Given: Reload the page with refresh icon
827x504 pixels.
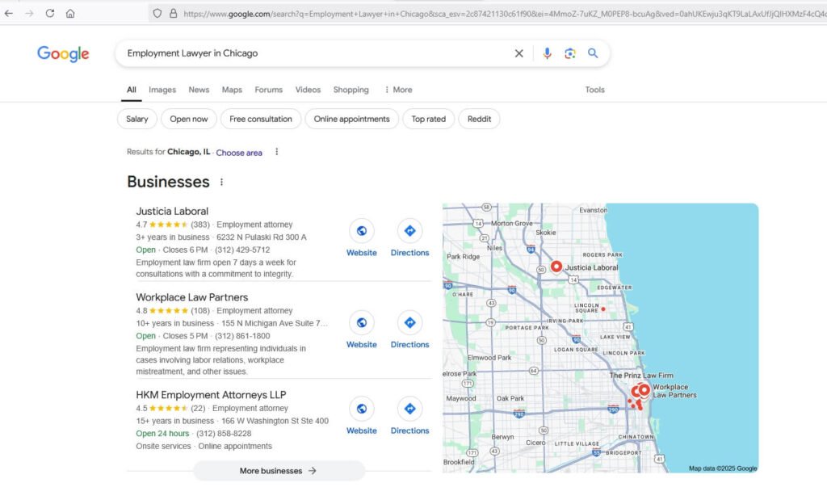Looking at the screenshot, I should (49, 13).
